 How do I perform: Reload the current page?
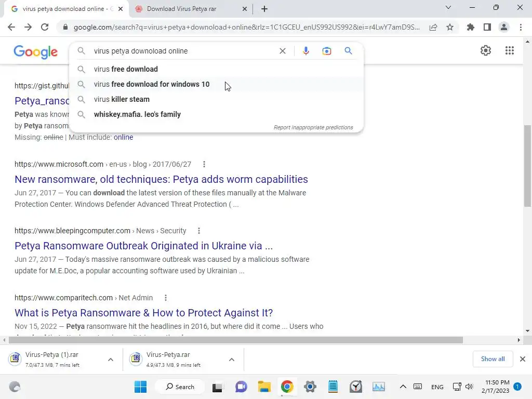45,27
